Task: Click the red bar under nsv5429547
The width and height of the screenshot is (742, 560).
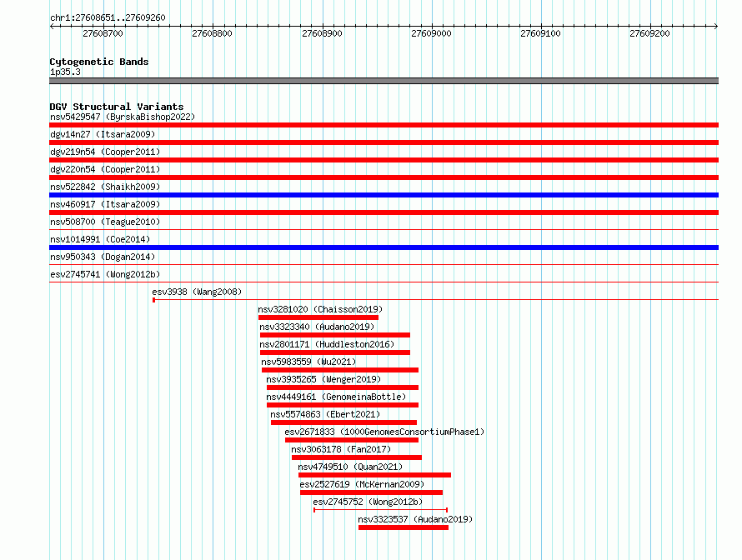Action: [384, 125]
